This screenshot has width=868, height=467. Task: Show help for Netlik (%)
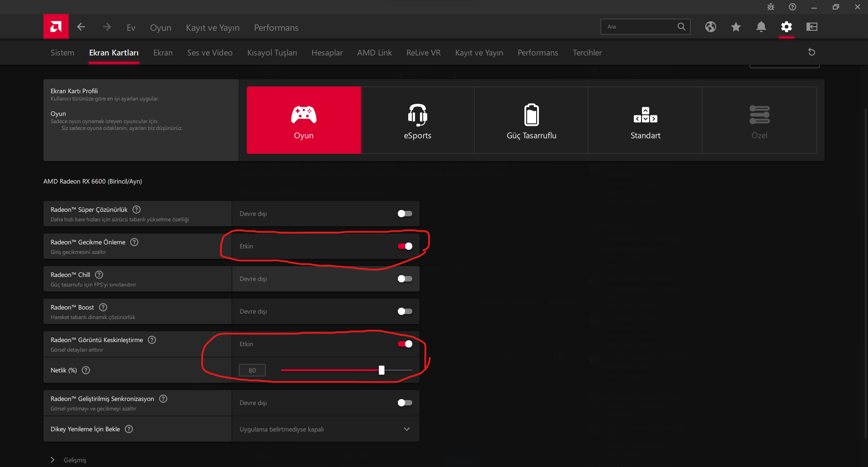[86, 370]
